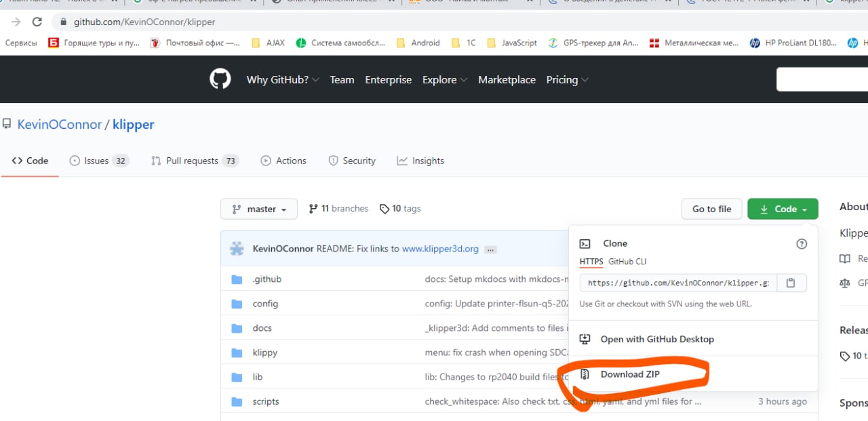Open commit 'check_whitespace: Also check txt'
Viewport: 868px width, 421px height.
pos(563,401)
